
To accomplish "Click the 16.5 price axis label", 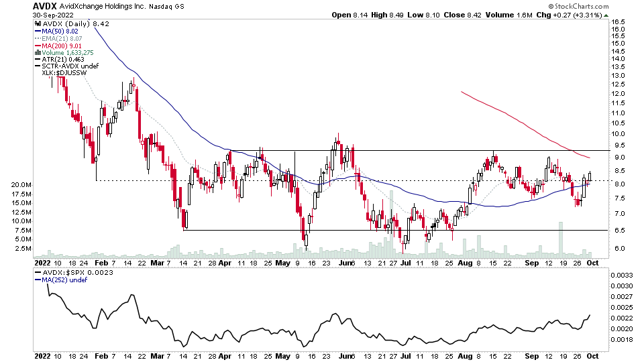I will point(618,21).
